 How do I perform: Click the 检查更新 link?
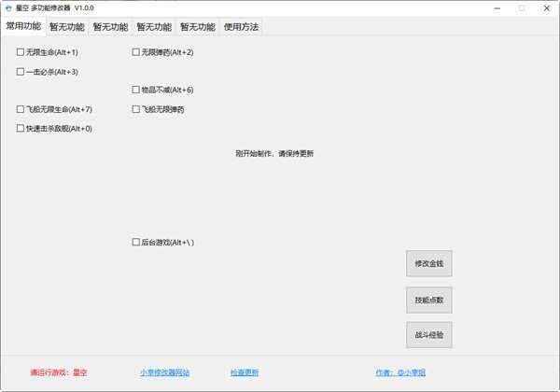[x=244, y=372]
